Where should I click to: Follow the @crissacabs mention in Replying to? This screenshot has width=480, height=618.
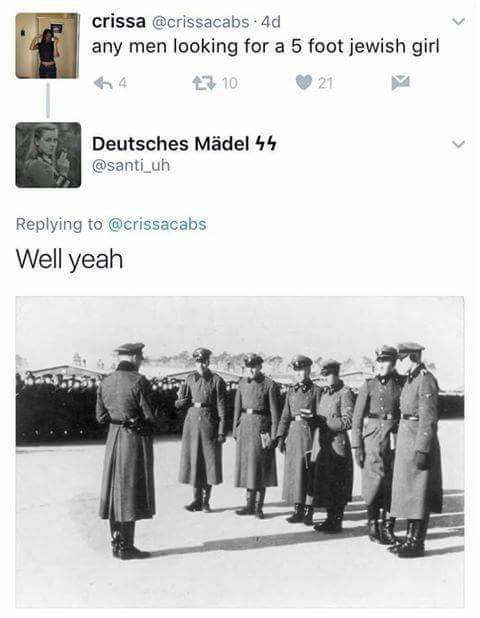click(157, 224)
